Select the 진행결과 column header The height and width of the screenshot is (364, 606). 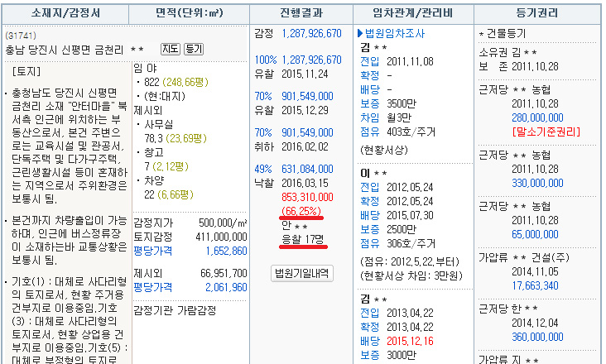click(301, 13)
